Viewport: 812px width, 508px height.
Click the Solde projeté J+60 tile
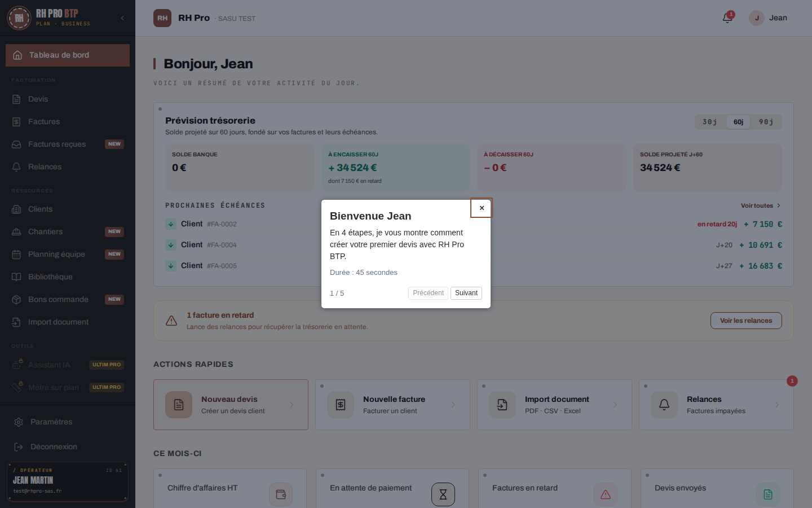pyautogui.click(x=708, y=168)
